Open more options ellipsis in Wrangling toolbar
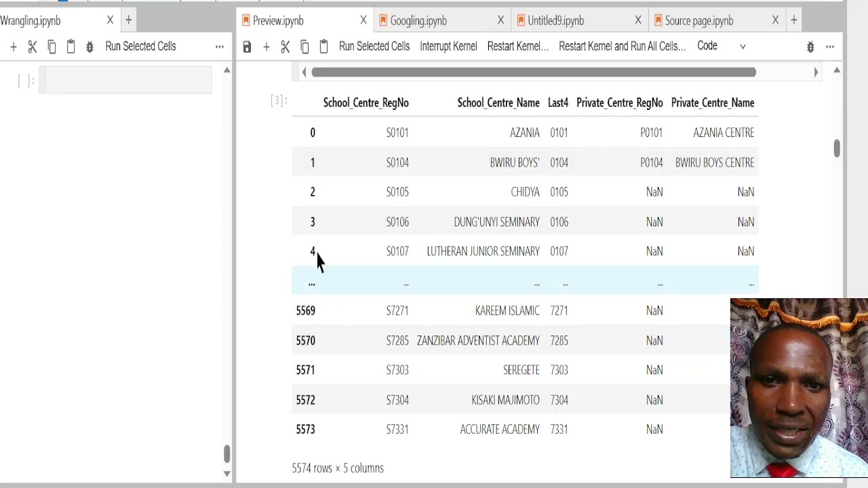 click(219, 47)
